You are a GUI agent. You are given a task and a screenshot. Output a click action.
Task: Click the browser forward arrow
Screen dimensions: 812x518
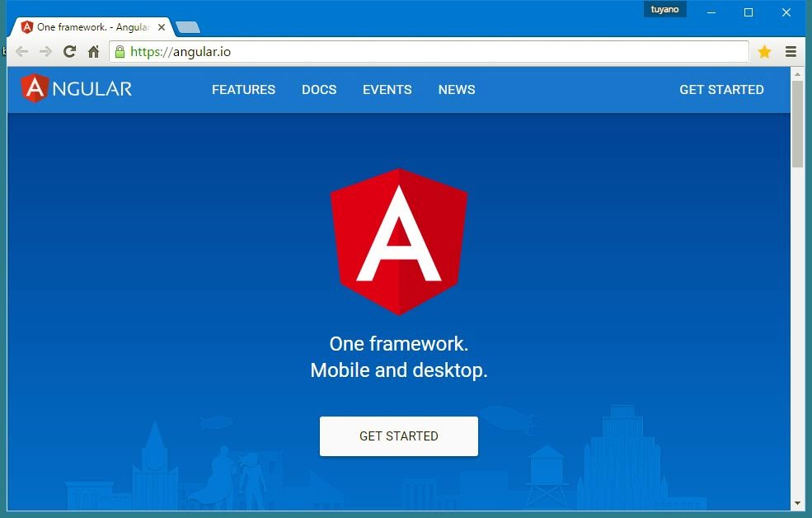coord(46,52)
